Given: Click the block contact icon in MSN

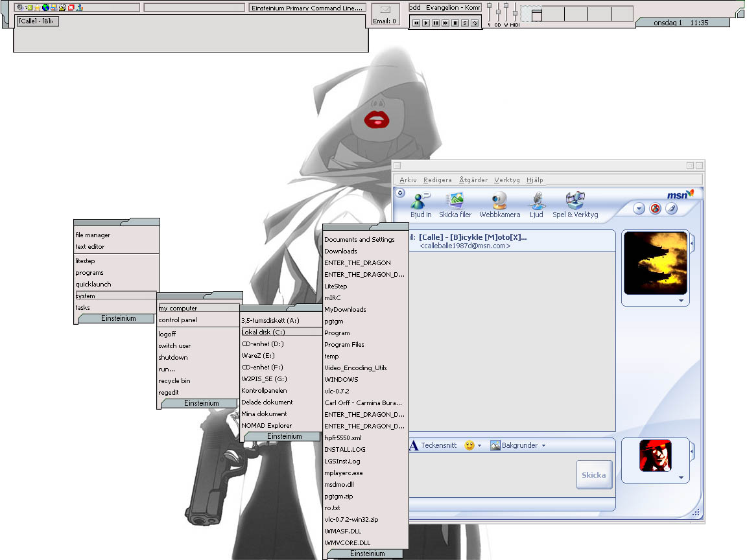Looking at the screenshot, I should tap(656, 209).
